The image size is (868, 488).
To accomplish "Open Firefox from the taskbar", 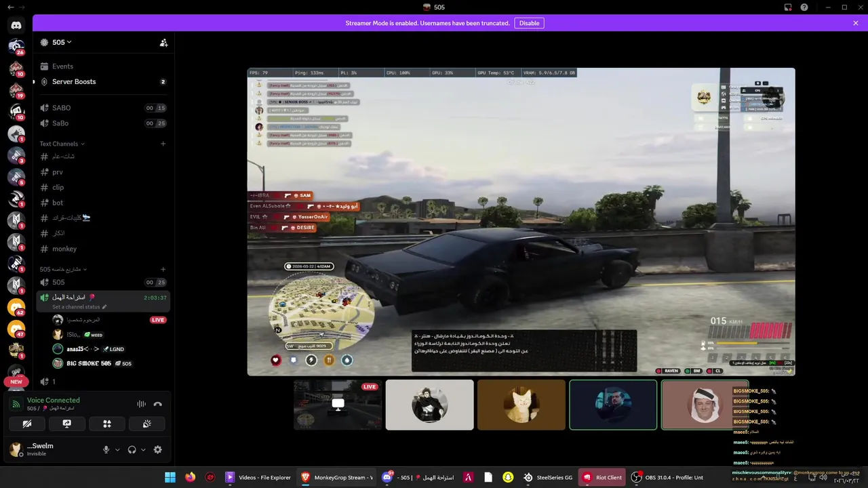I will (191, 477).
